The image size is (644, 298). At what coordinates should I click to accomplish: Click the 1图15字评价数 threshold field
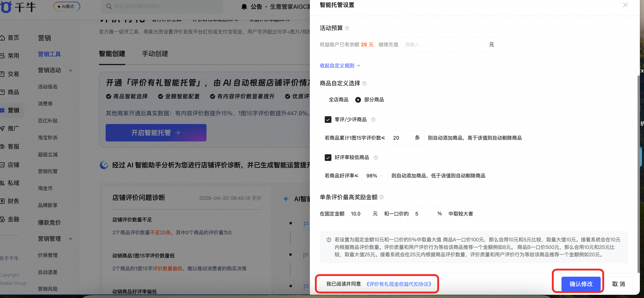click(x=406, y=138)
